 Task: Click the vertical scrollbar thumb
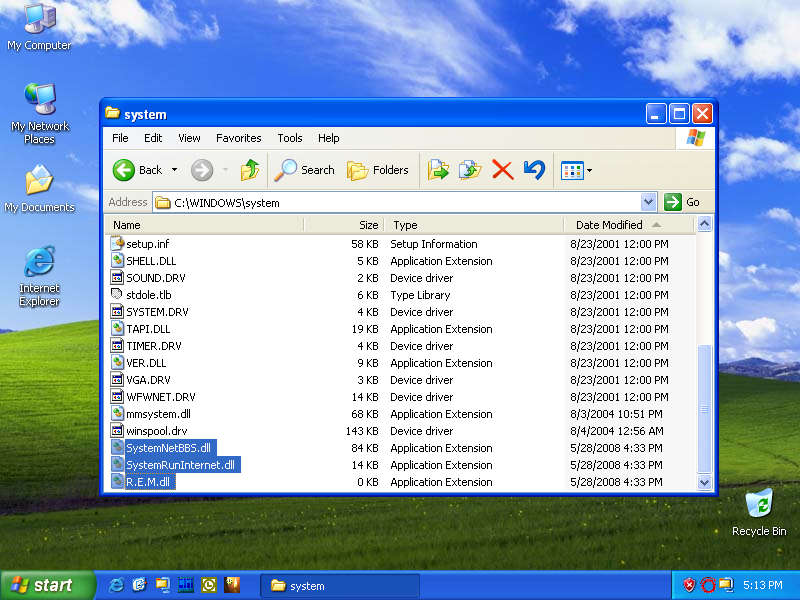click(704, 409)
